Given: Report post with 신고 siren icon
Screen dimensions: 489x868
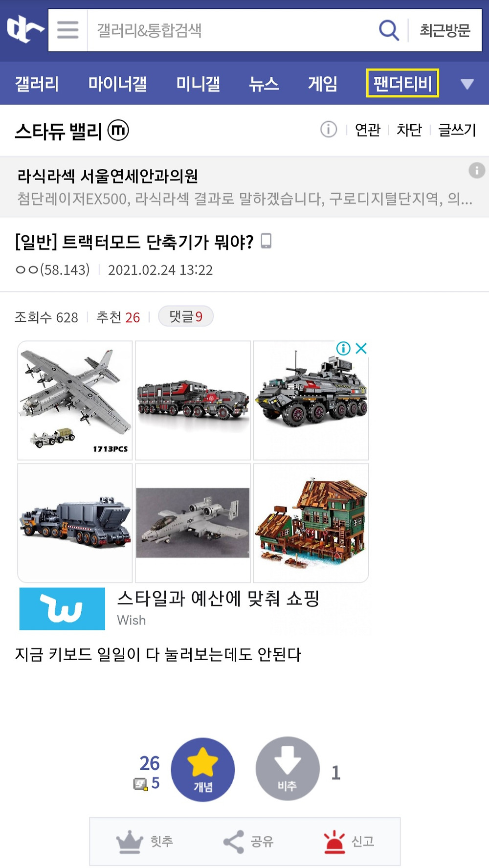Looking at the screenshot, I should pyautogui.click(x=334, y=842).
